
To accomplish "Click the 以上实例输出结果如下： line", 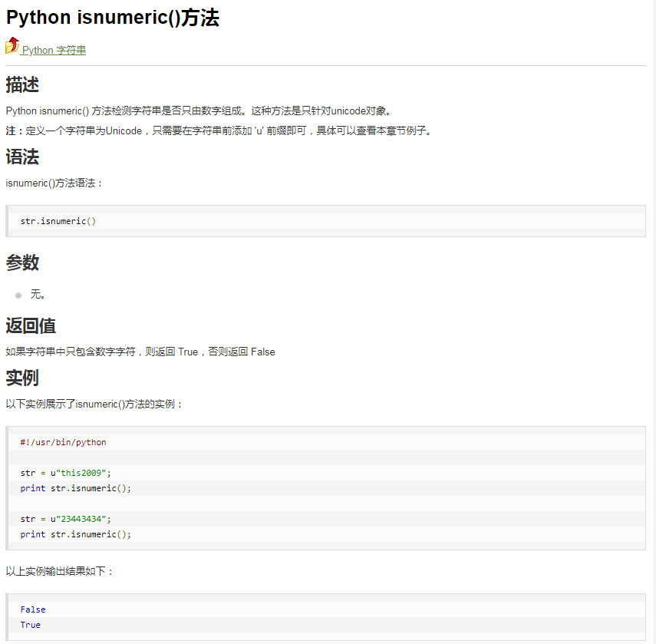I will tap(59, 572).
